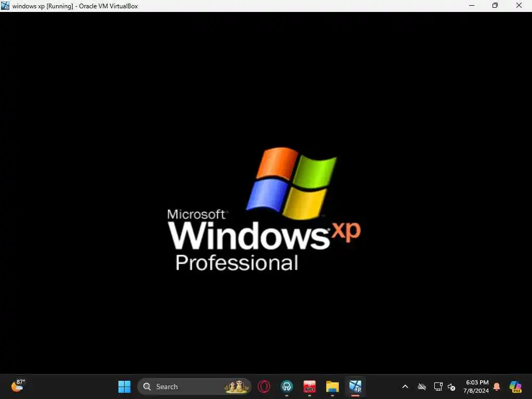The image size is (532, 399).
Task: Open the Opera browser from taskbar
Action: click(264, 387)
